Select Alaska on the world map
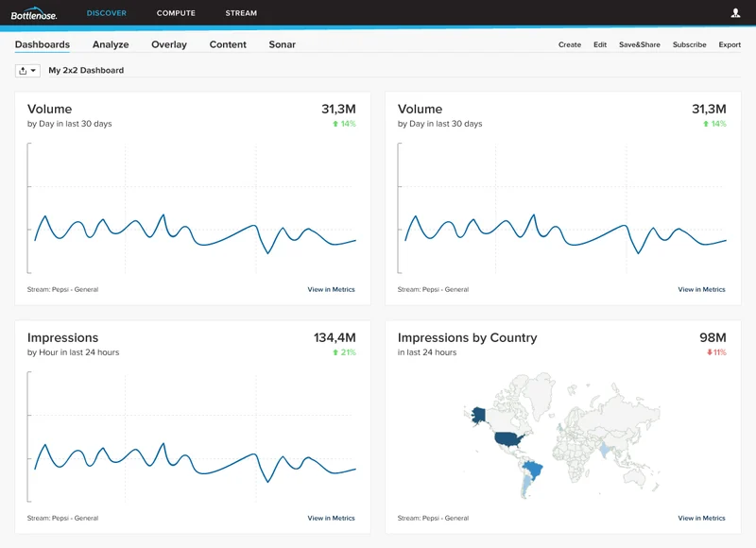The width and height of the screenshot is (756, 548). click(478, 416)
